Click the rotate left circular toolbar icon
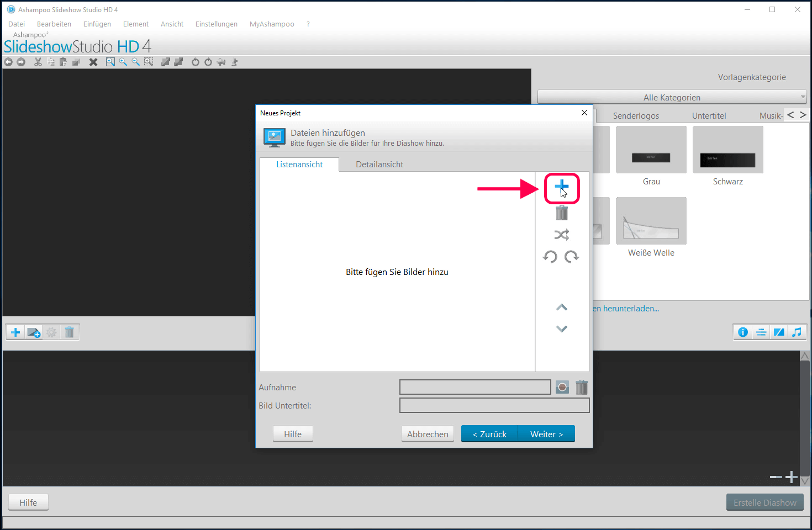 196,62
